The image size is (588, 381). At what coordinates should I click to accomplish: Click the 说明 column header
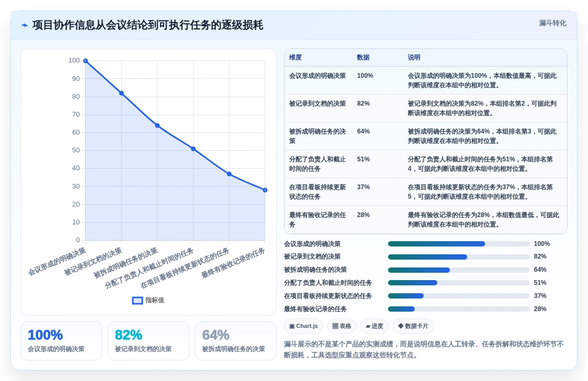pyautogui.click(x=414, y=57)
